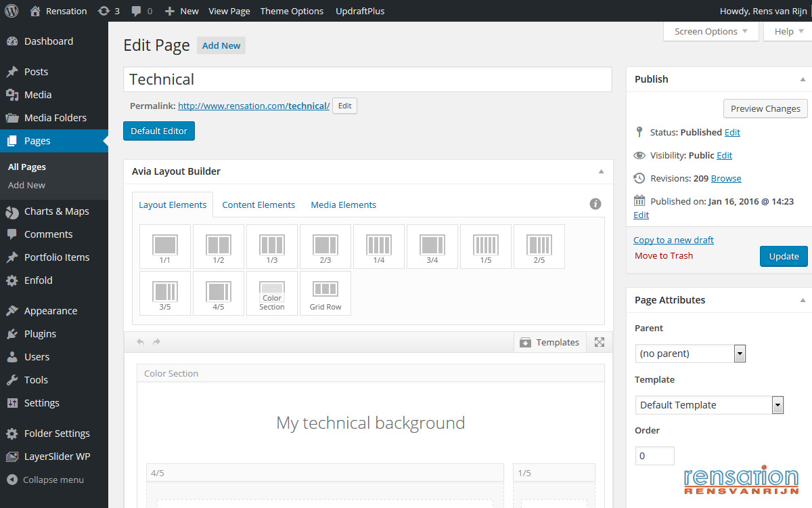Image resolution: width=812 pixels, height=508 pixels.
Task: Insert 1/4 column layout element
Action: pyautogui.click(x=379, y=247)
